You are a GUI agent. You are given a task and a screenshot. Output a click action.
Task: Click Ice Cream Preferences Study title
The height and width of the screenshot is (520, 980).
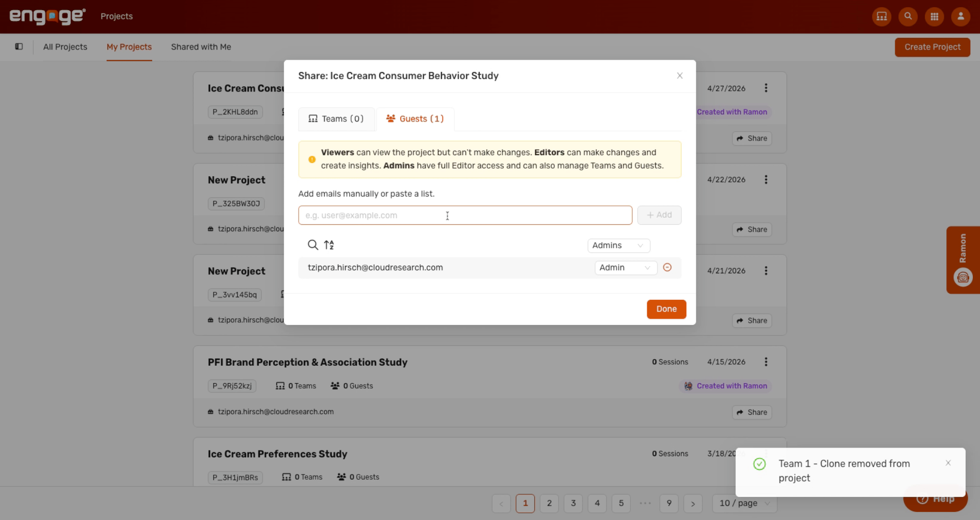coord(277,454)
